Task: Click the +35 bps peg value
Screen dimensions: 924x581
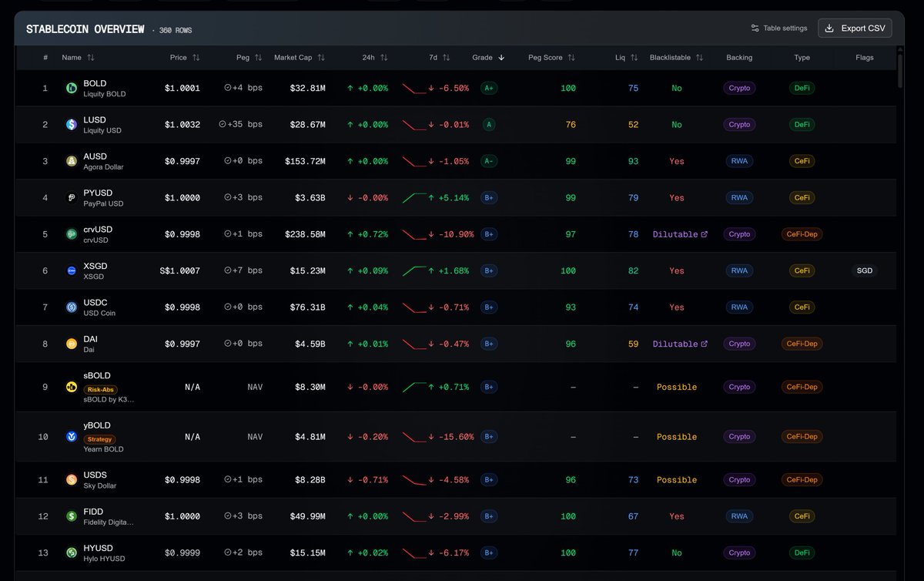Action: [246, 125]
